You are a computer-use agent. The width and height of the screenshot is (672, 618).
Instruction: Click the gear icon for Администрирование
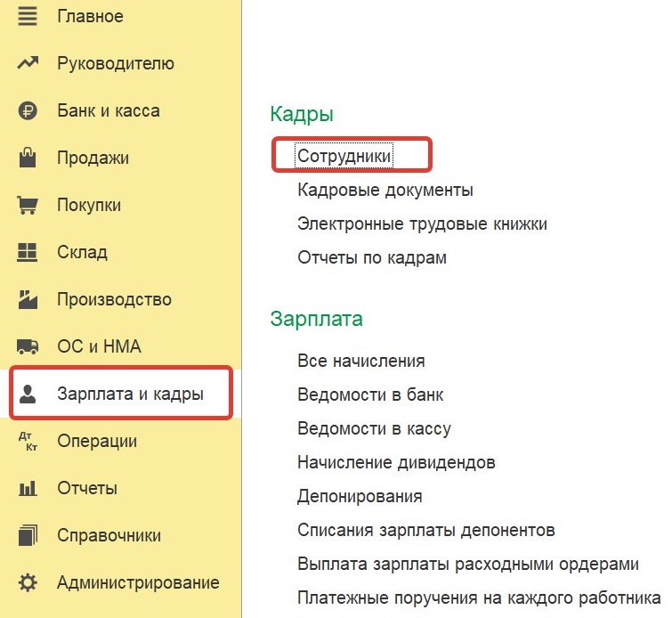click(x=28, y=582)
